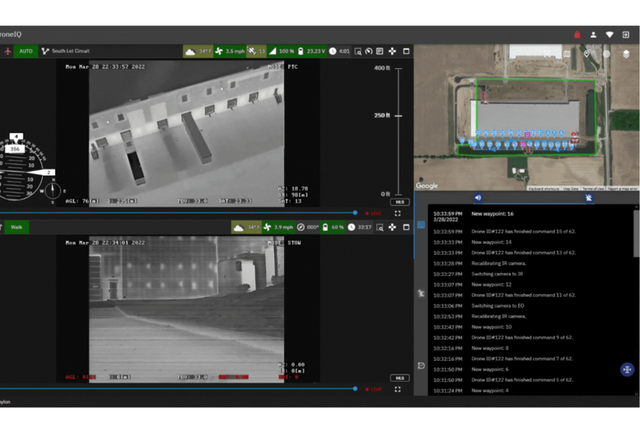Viewport: 640px width, 427px height.
Task: Click the drone move icon on upper toolbar
Action: [x=392, y=50]
